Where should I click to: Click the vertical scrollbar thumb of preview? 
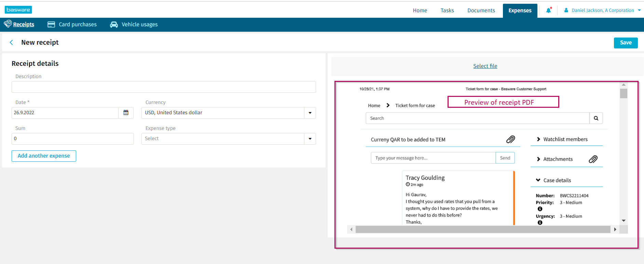[624, 93]
